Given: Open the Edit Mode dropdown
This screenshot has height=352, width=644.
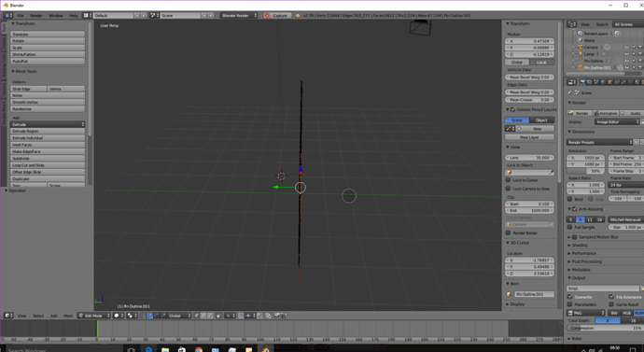Looking at the screenshot, I should coord(94,316).
